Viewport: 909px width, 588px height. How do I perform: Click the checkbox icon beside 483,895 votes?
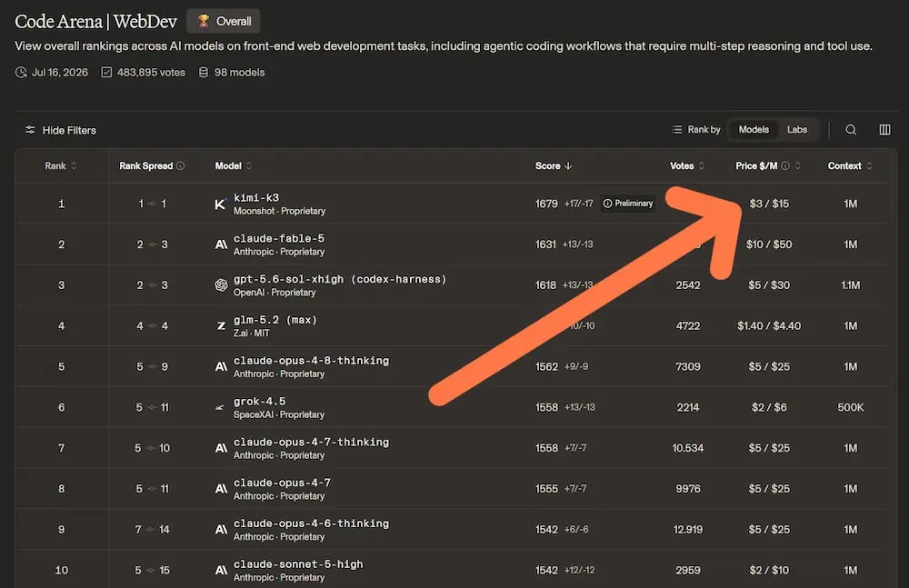point(106,73)
